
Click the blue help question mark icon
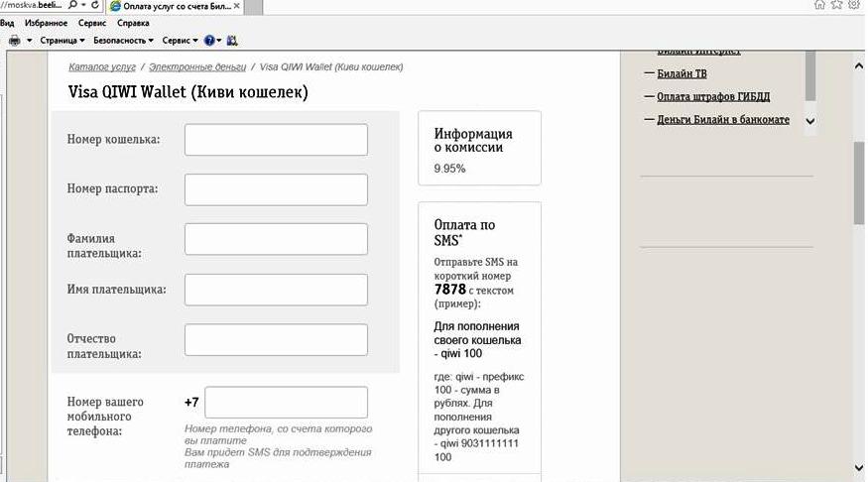pyautogui.click(x=209, y=41)
